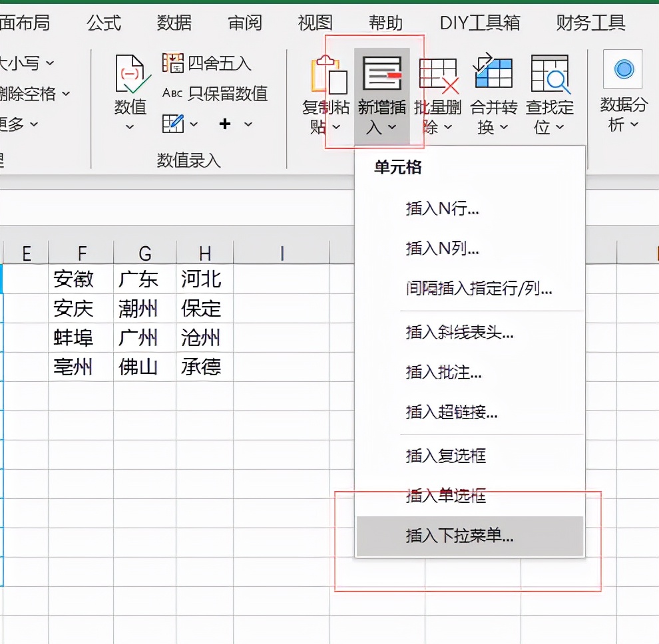Select the cell containing 安徽
This screenshot has width=659, height=644.
(x=81, y=279)
